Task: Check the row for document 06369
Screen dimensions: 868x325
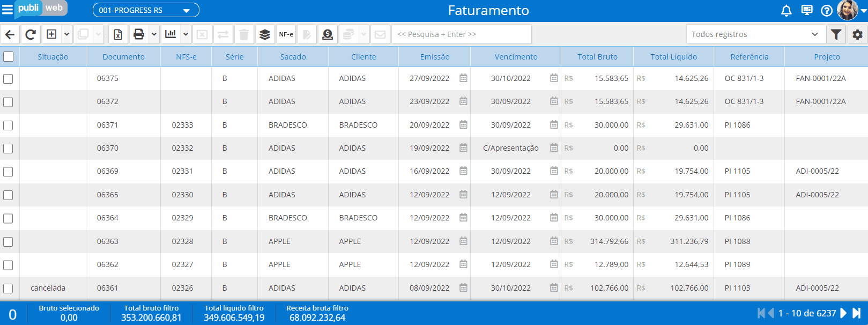Action: [x=8, y=172]
